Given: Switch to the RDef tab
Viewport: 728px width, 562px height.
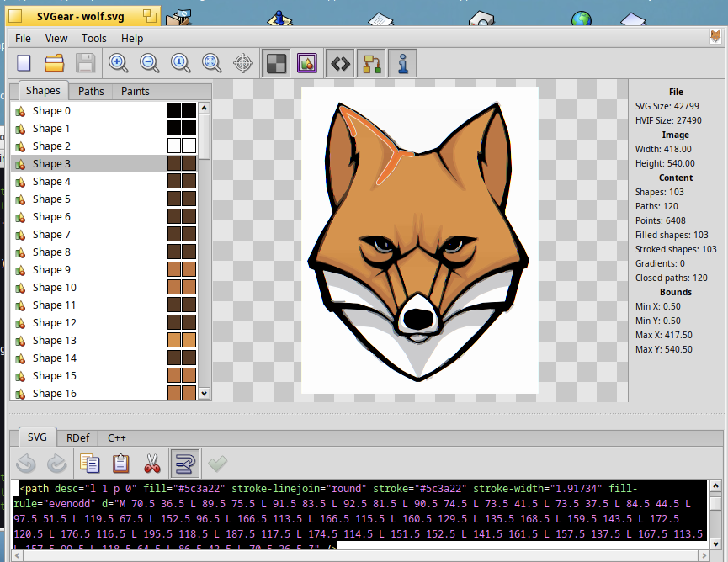Looking at the screenshot, I should coord(78,438).
